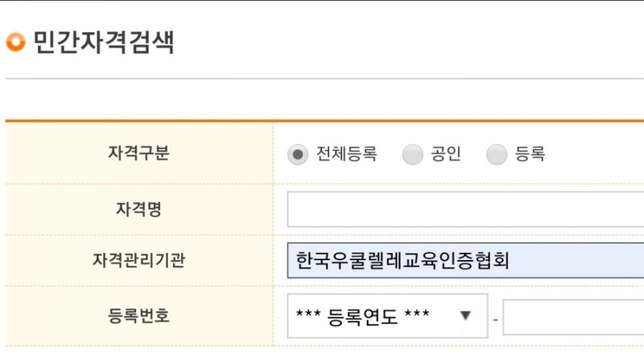This screenshot has height=364, width=644.
Task: Click the 전체등록 option label text
Action: tap(346, 154)
